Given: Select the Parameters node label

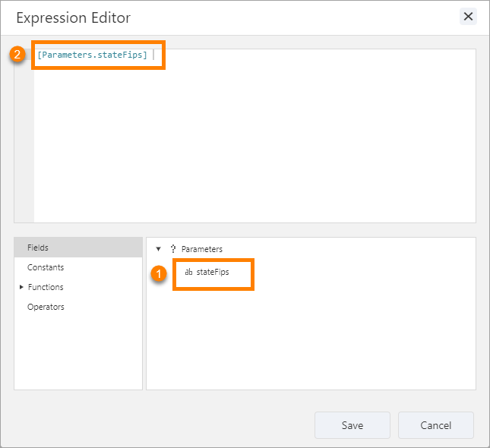Looking at the screenshot, I should pos(201,249).
